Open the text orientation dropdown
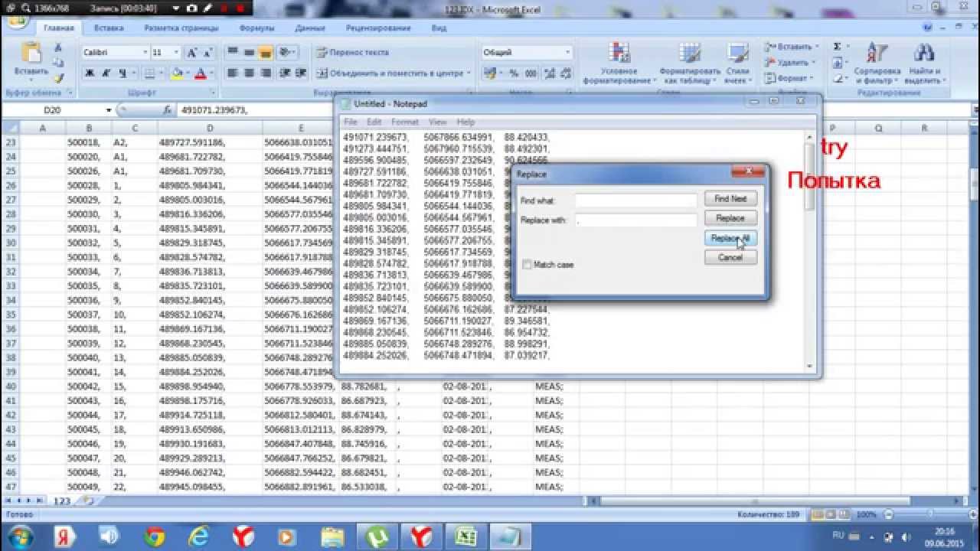The height and width of the screenshot is (551, 980). [288, 53]
